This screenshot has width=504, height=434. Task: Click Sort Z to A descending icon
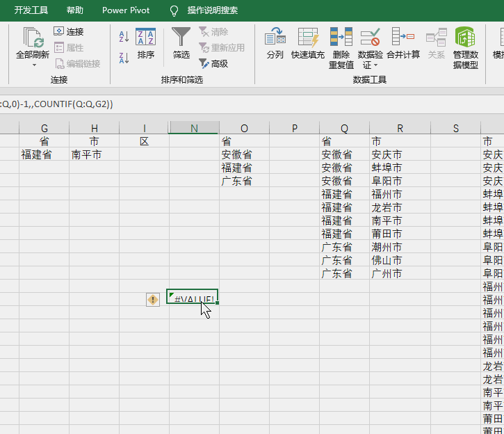[124, 58]
